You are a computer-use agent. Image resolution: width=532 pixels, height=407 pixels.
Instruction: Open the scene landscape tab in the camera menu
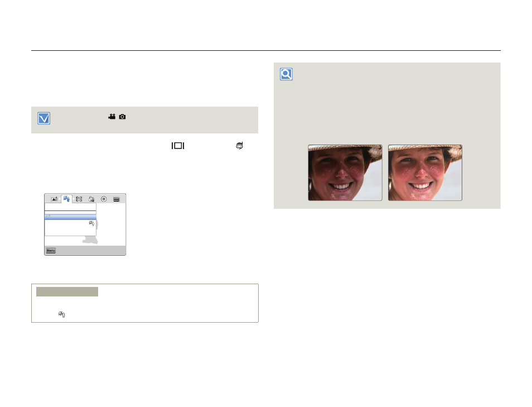(54, 199)
